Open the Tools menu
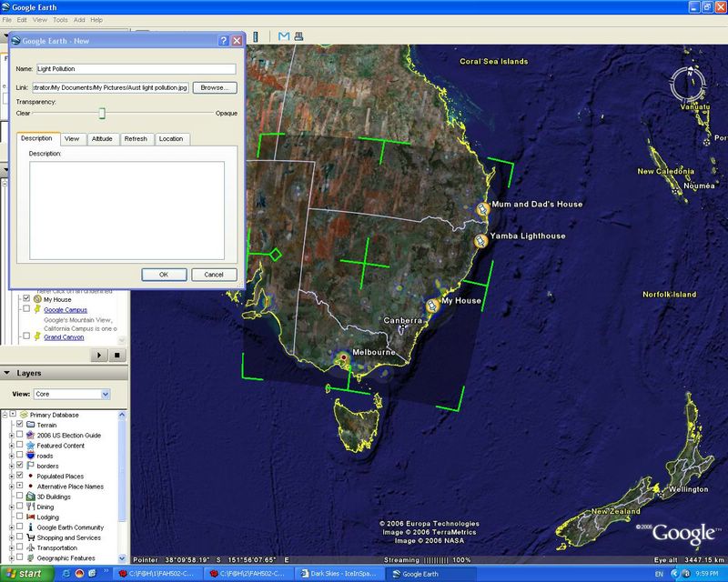 [60, 20]
